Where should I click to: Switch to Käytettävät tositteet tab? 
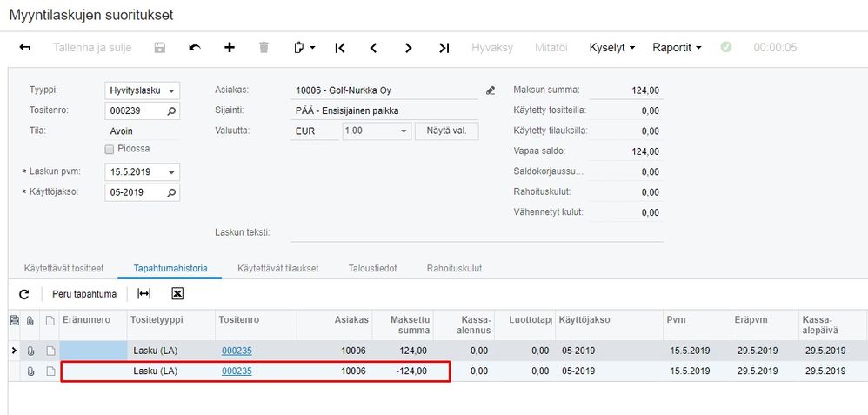pos(63,269)
